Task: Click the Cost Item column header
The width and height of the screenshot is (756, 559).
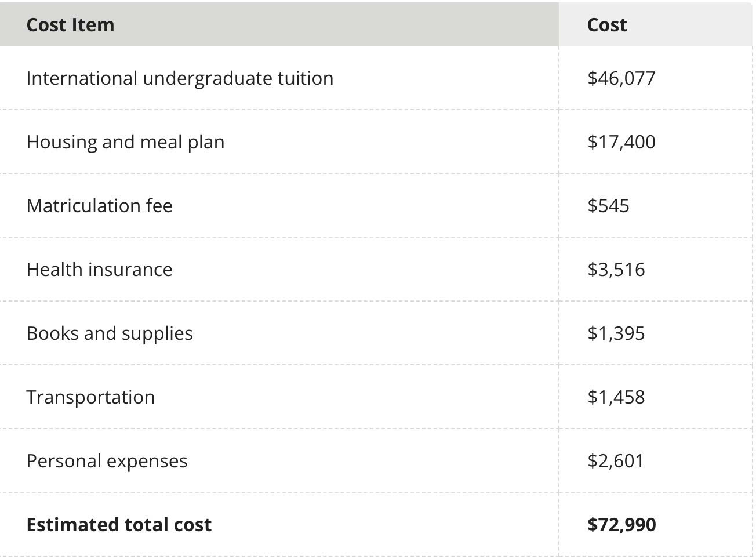Action: tap(70, 25)
